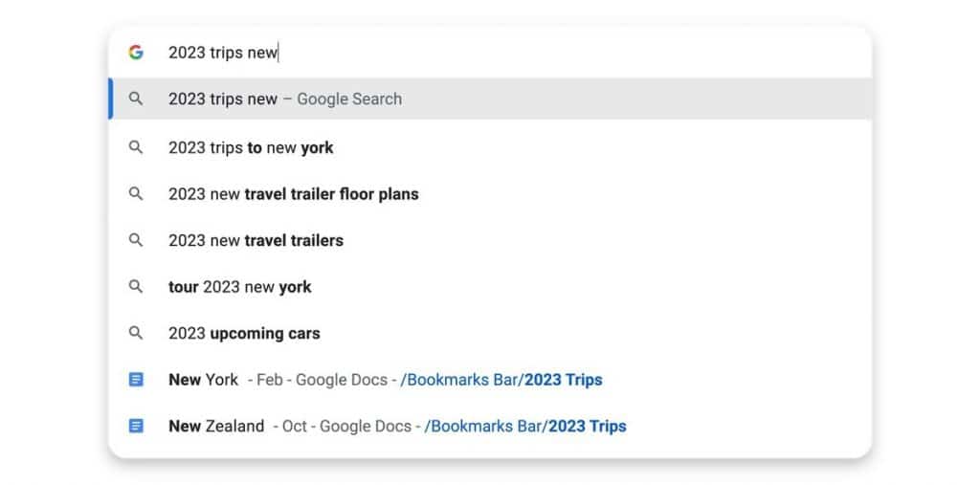The height and width of the screenshot is (485, 980).
Task: Open the New Zealand Oct Google Docs bookmark
Action: pos(490,426)
